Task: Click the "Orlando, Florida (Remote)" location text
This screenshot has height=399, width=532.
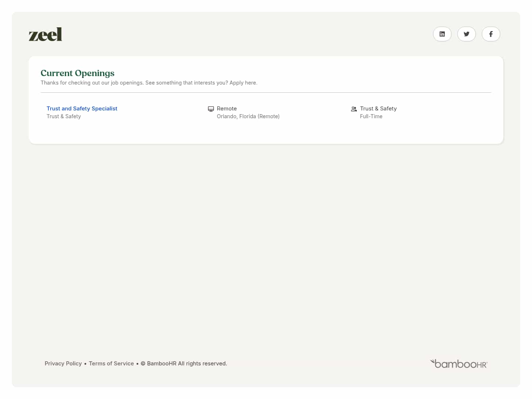Action: pos(248,116)
